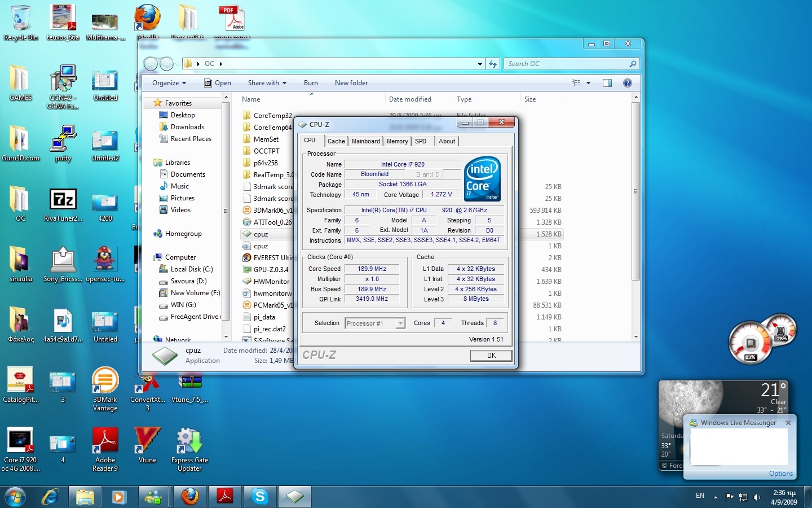Sort files by the Name column header

tap(251, 99)
